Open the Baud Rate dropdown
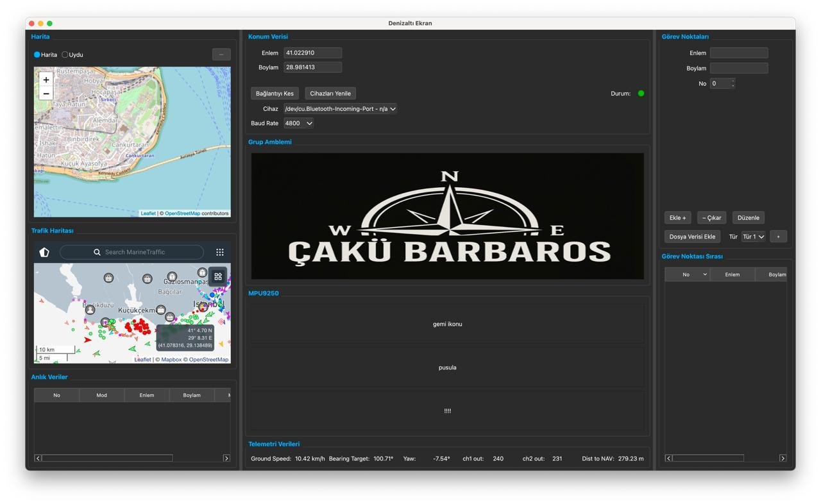 tap(299, 123)
